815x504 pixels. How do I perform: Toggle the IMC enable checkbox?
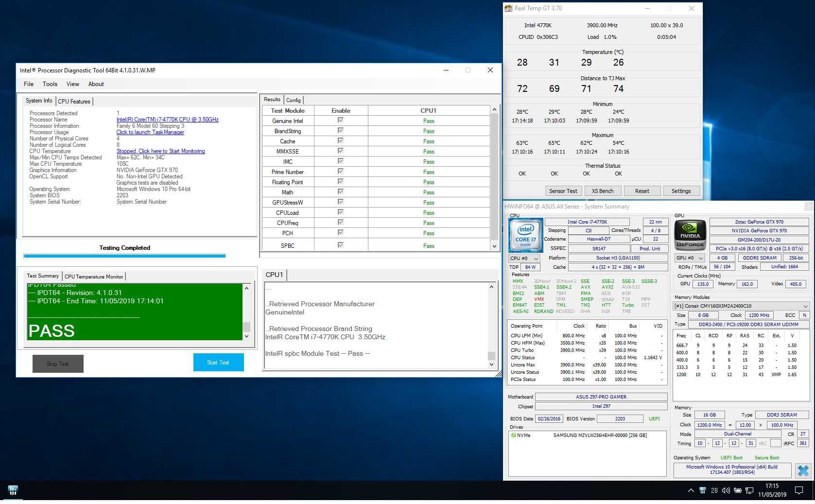pyautogui.click(x=341, y=161)
